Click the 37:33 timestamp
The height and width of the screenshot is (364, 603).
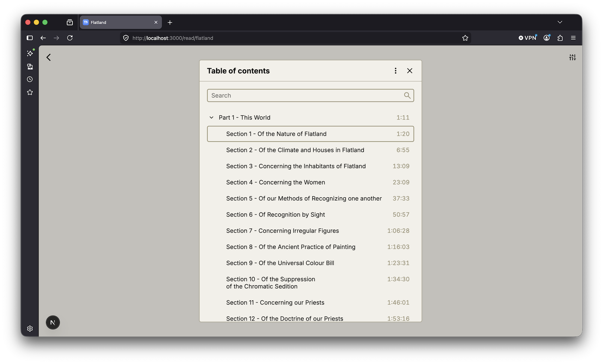point(401,199)
